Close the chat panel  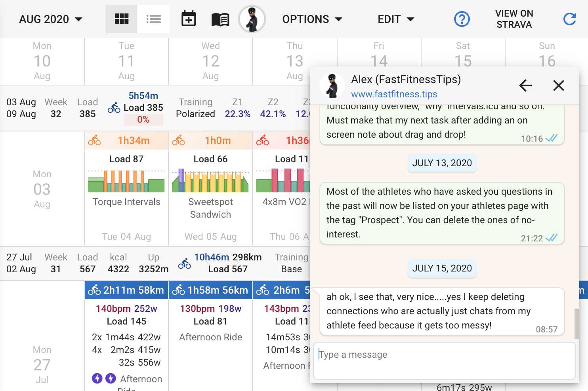coord(558,85)
